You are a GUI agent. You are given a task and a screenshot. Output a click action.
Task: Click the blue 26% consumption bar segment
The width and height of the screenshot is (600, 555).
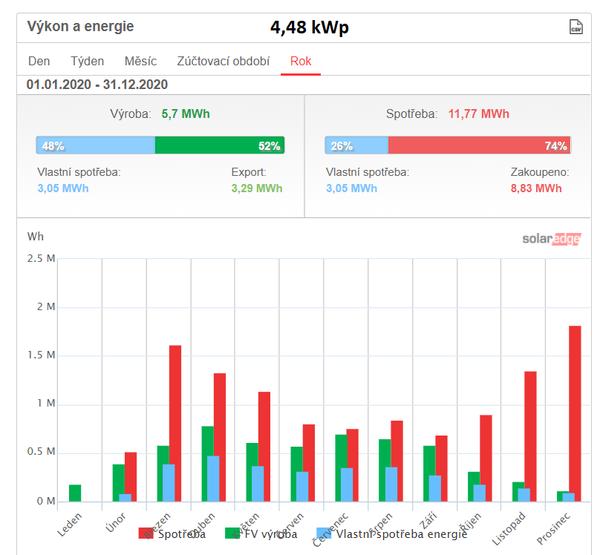(x=356, y=146)
